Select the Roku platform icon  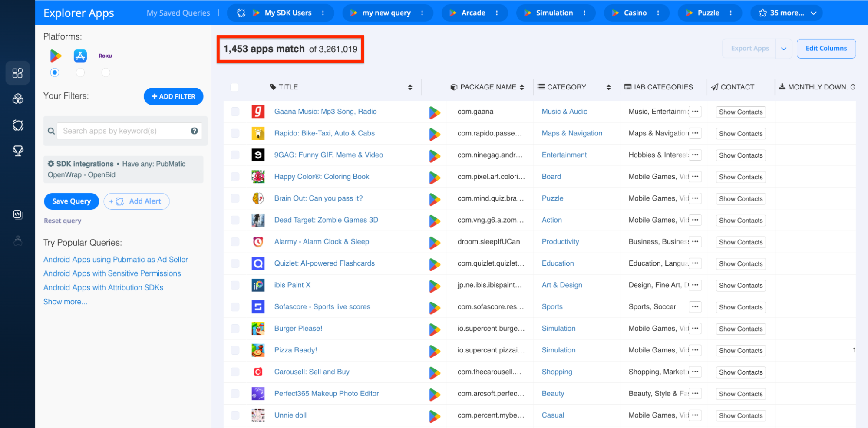pyautogui.click(x=106, y=56)
